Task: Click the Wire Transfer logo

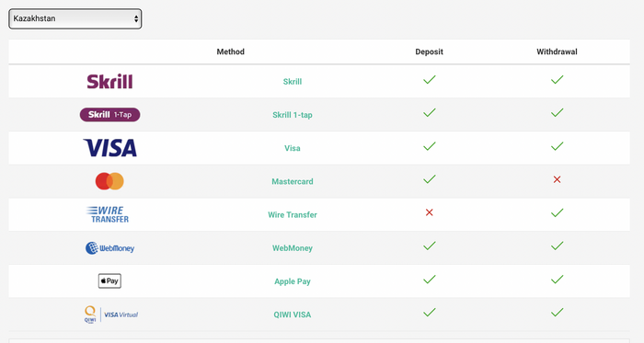Action: pos(108,214)
